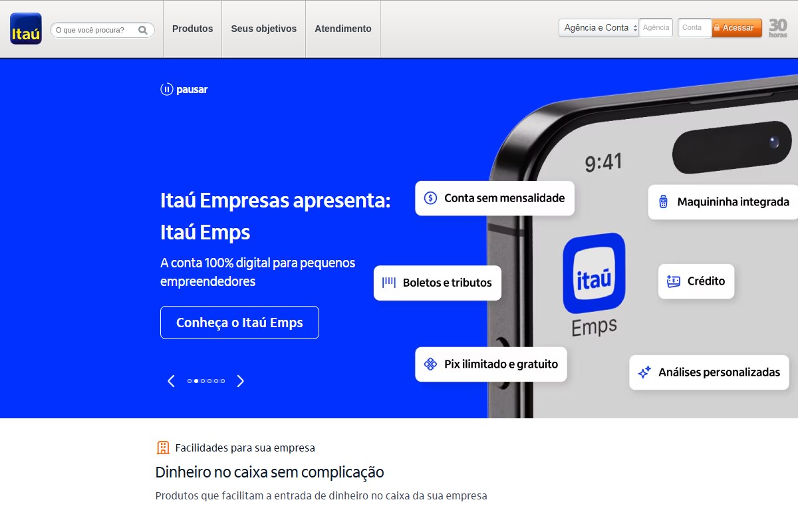Screen dimensions: 798x532
Task: Click the 'Dinheiro no caixa sem complicação' heading
Action: [x=269, y=472]
